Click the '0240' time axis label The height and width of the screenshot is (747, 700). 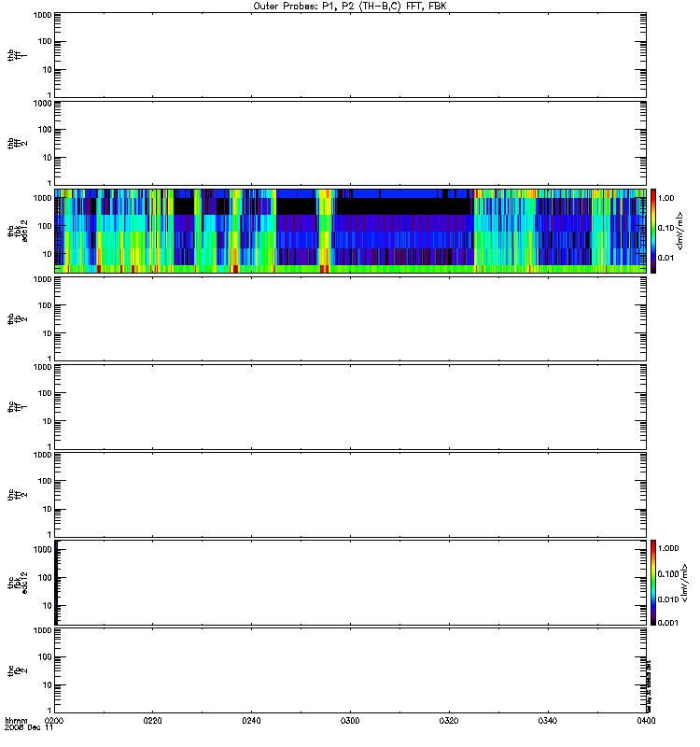(x=251, y=721)
